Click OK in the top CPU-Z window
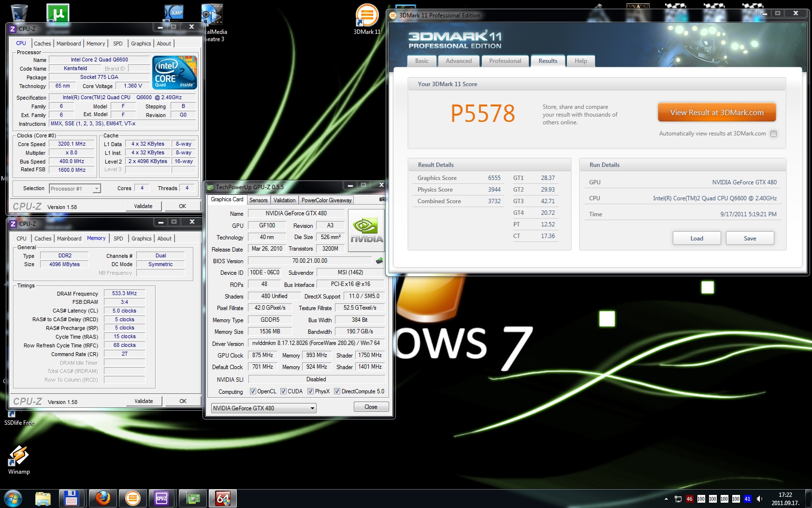The width and height of the screenshot is (812, 508). pos(183,206)
